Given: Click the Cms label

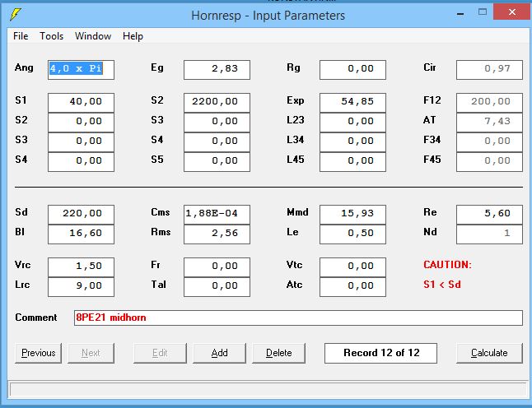Looking at the screenshot, I should 161,212.
